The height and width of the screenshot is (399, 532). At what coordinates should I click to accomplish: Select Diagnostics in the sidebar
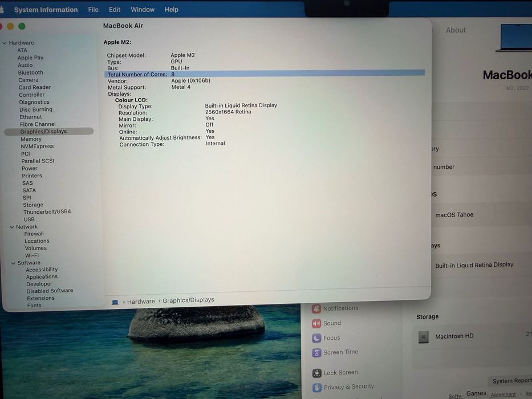click(34, 102)
